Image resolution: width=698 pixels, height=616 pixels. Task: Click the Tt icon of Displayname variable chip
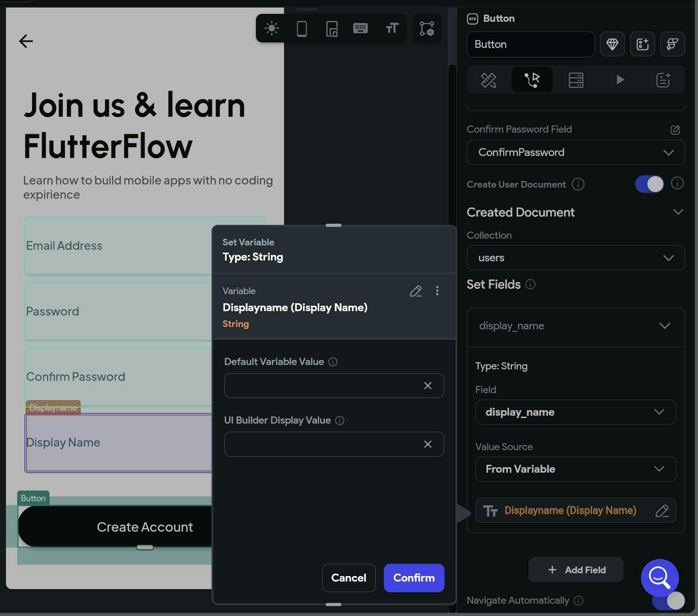[490, 511]
